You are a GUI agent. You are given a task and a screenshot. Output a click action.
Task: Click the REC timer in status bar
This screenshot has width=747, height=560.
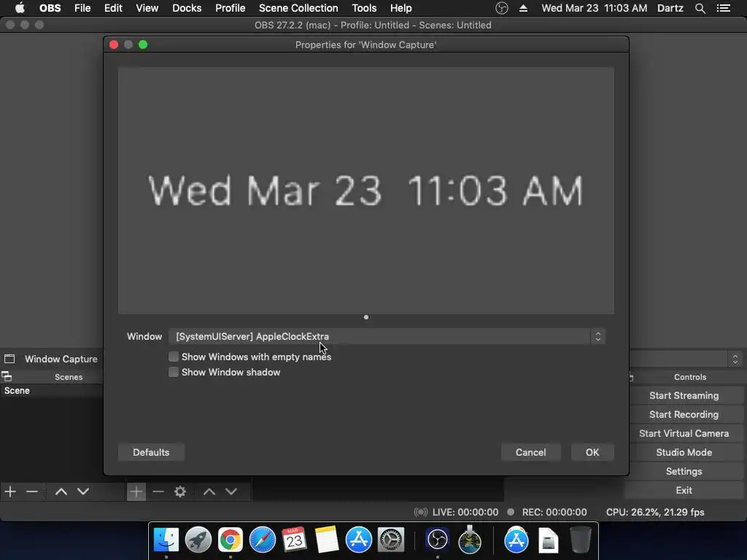coord(554,512)
